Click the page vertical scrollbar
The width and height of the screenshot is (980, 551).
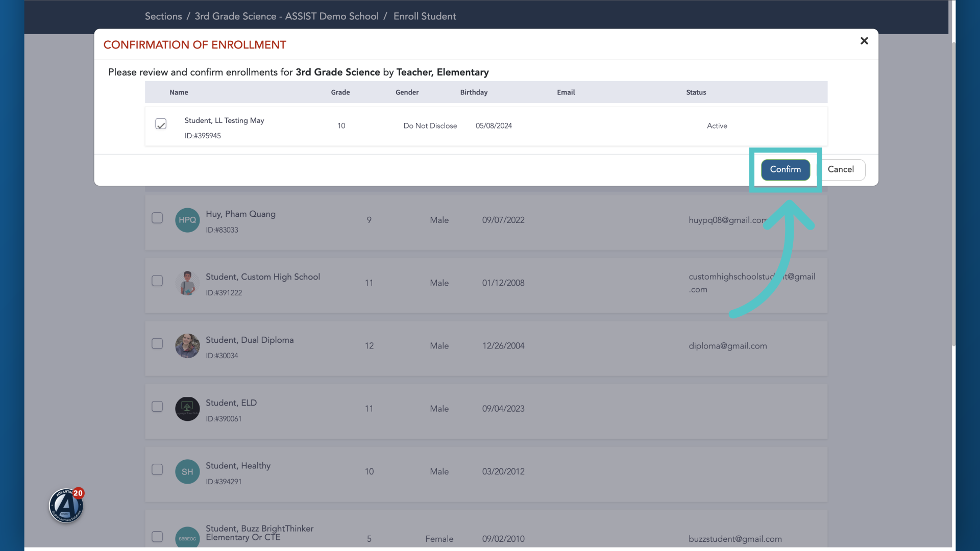[x=953, y=194]
